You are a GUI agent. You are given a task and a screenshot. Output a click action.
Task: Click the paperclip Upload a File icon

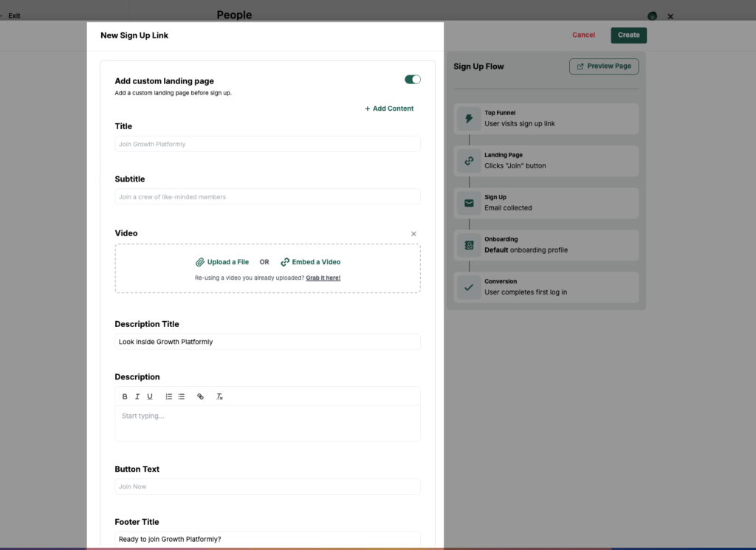pos(199,262)
